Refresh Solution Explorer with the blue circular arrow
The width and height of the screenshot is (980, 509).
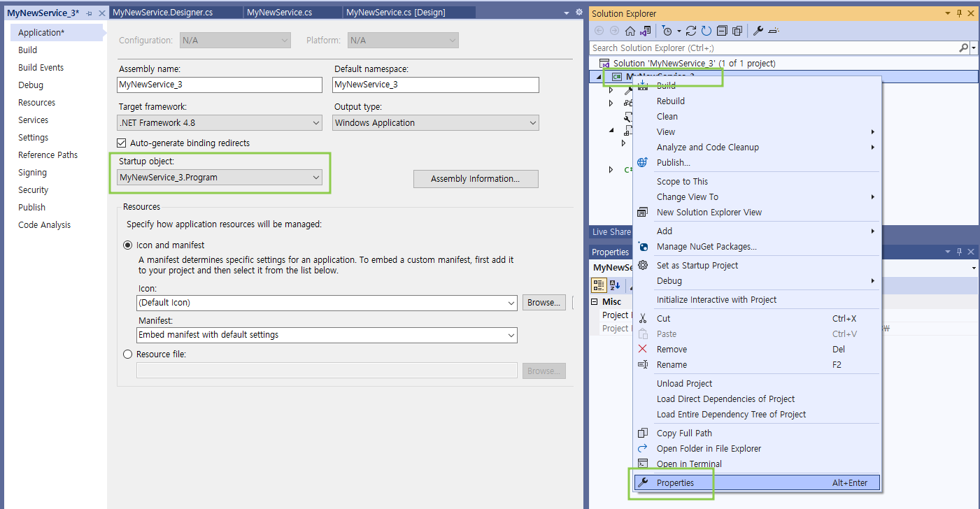[x=706, y=31]
